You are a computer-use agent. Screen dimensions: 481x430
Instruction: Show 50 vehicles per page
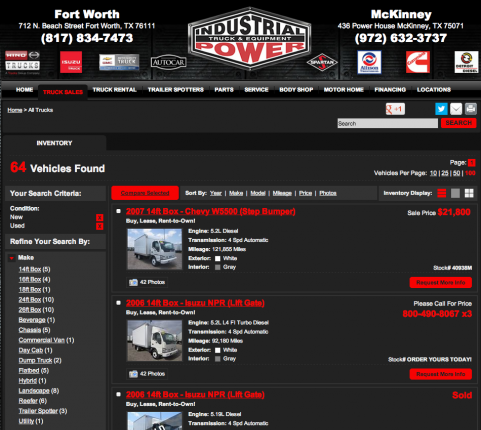(456, 173)
